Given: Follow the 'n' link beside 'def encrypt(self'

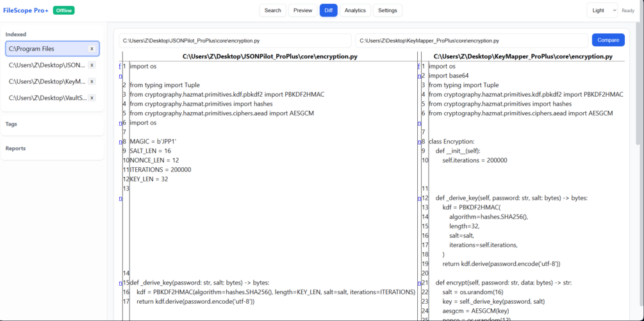Looking at the screenshot, I should click(x=419, y=283).
